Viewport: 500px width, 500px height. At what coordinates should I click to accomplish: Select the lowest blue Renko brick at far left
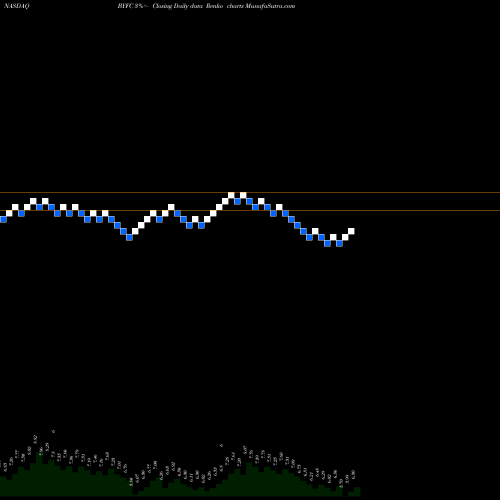tap(3, 219)
